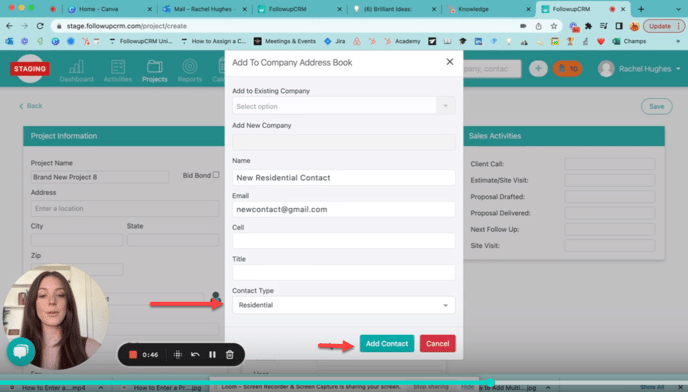Image resolution: width=688 pixels, height=392 pixels.
Task: Click the Name field in dialog
Action: [344, 178]
